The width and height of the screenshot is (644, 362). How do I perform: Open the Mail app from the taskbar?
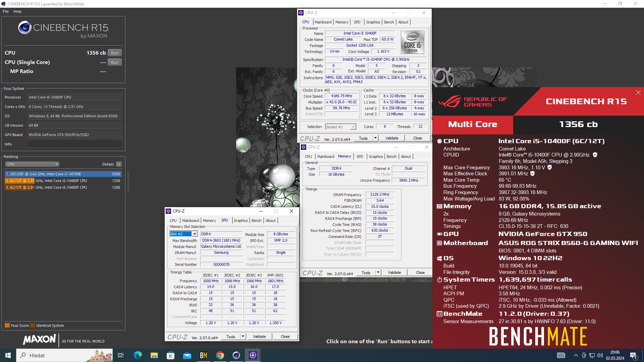[x=187, y=355]
